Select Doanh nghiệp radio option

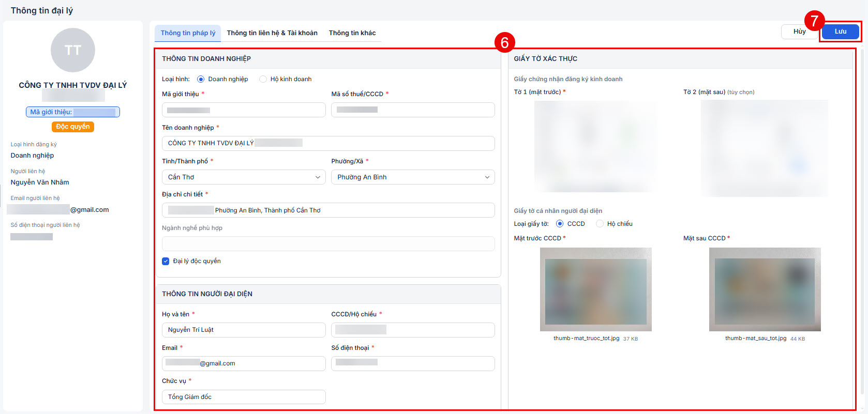[x=201, y=79]
